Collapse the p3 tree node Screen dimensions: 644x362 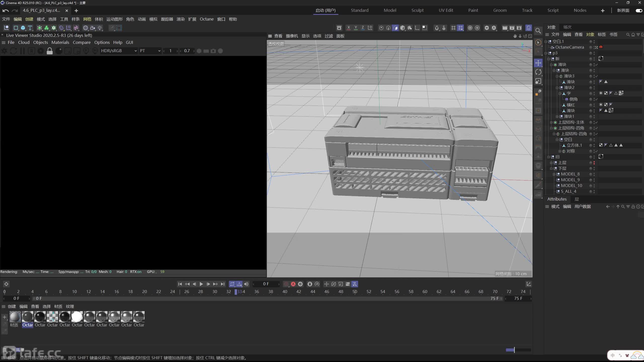(546, 53)
